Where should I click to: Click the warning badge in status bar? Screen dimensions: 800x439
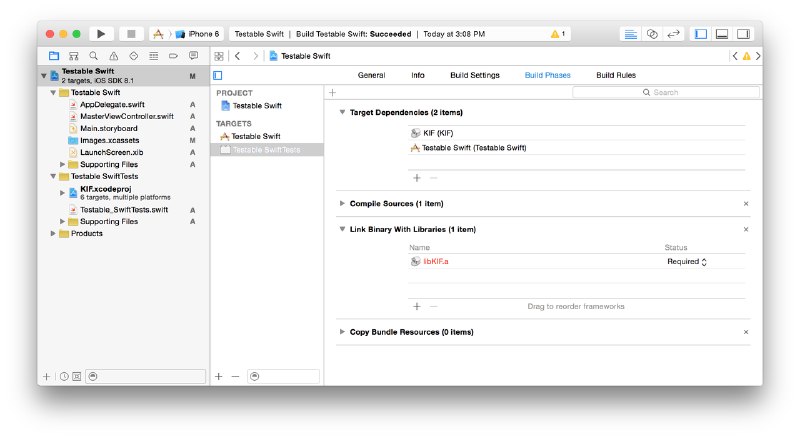[558, 34]
